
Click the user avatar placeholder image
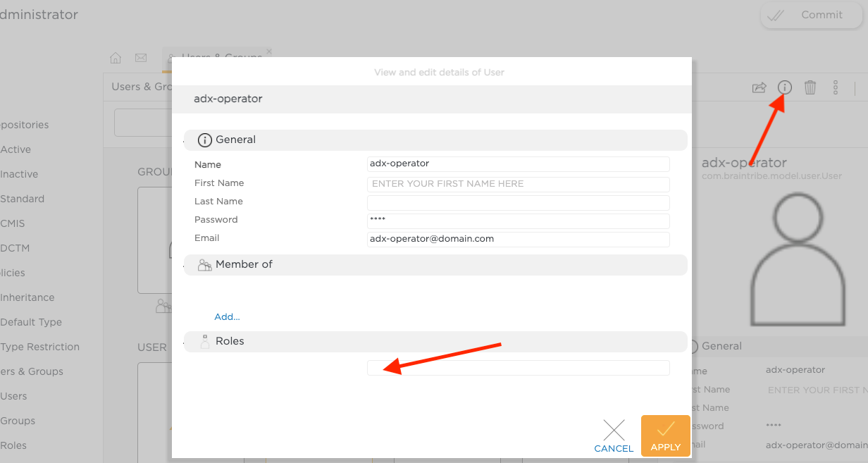point(796,261)
